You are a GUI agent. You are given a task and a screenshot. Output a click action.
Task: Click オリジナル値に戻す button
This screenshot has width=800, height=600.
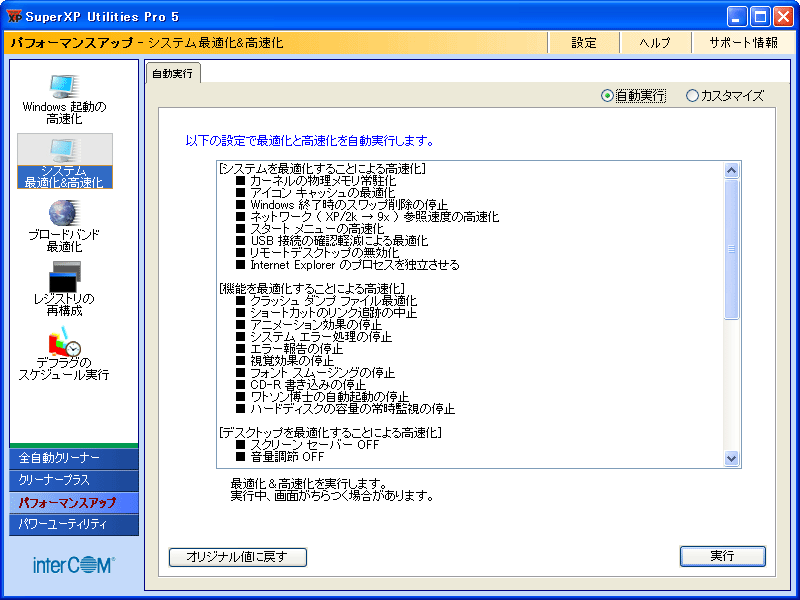(238, 557)
